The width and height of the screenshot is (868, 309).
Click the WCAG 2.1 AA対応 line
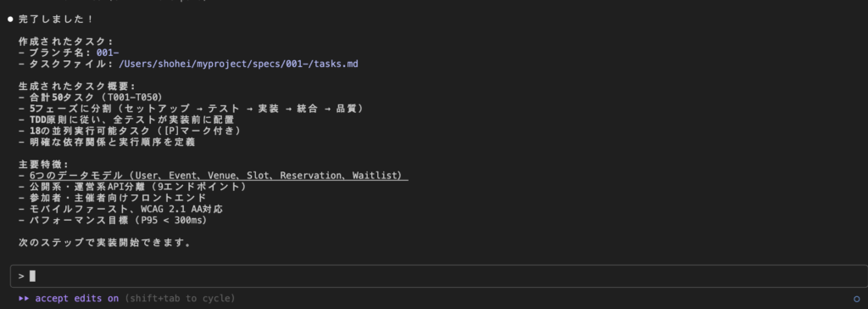(120, 209)
